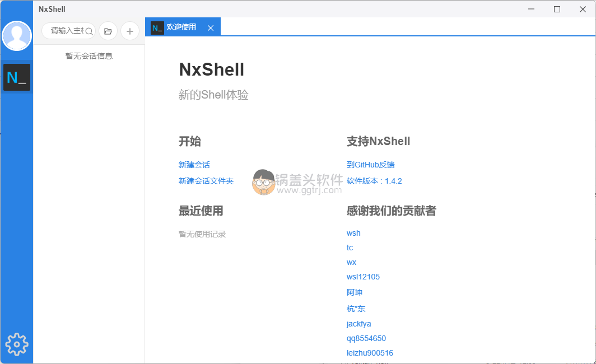Open the 到GitHub反馈 link
Image resolution: width=596 pixels, height=364 pixels.
tap(371, 165)
